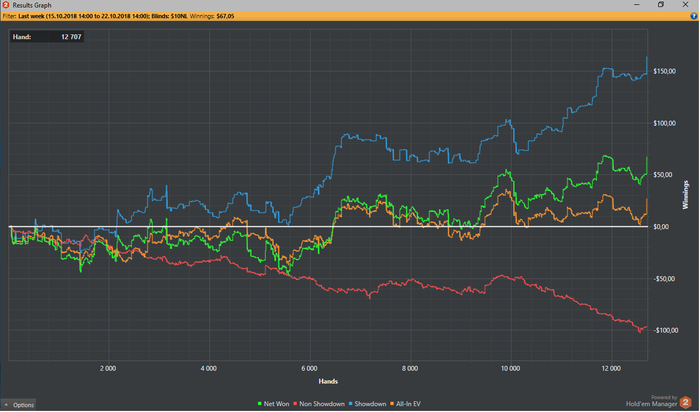The image size is (700, 412).
Task: Expand the Options panel
Action: coord(19,405)
